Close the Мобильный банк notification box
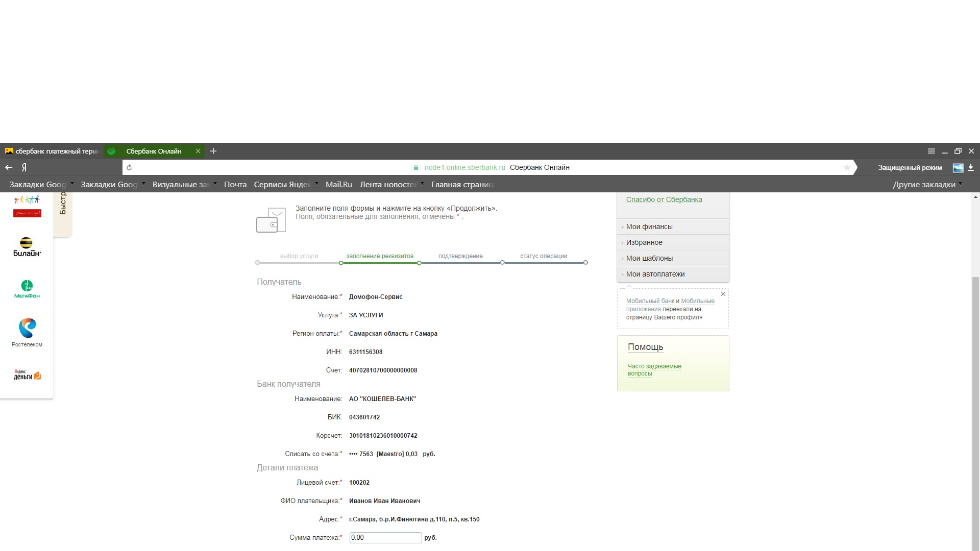This screenshot has width=980, height=551. click(x=723, y=294)
